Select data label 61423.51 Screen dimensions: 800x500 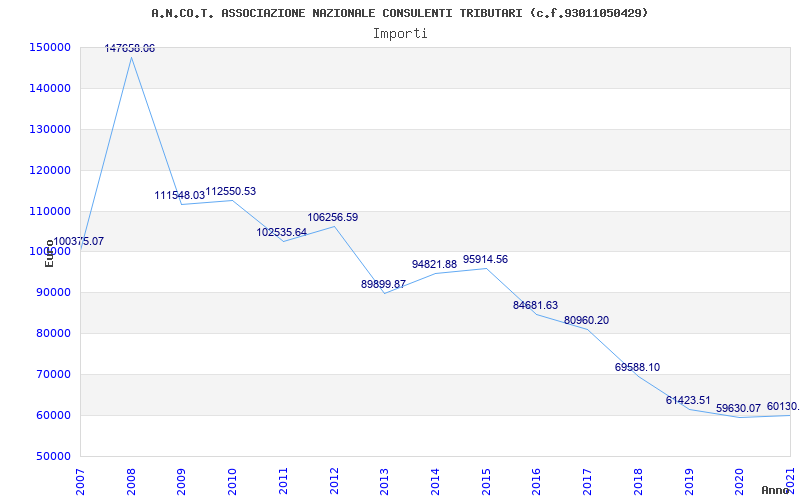(x=688, y=401)
